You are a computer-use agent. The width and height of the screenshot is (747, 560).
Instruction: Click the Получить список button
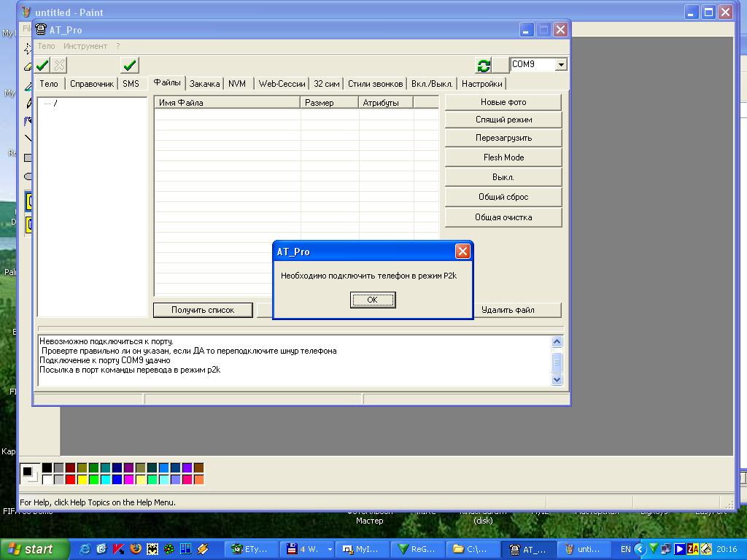coord(203,310)
